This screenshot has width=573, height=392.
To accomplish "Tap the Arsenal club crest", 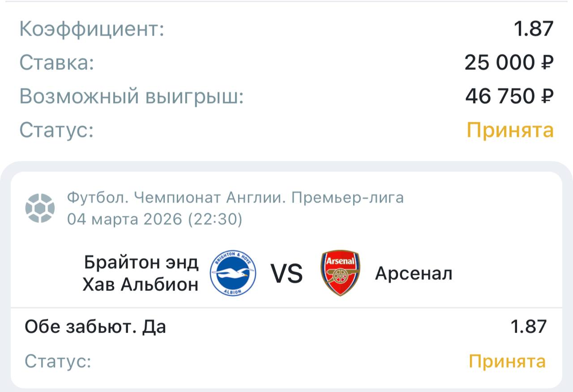I will click(x=340, y=273).
